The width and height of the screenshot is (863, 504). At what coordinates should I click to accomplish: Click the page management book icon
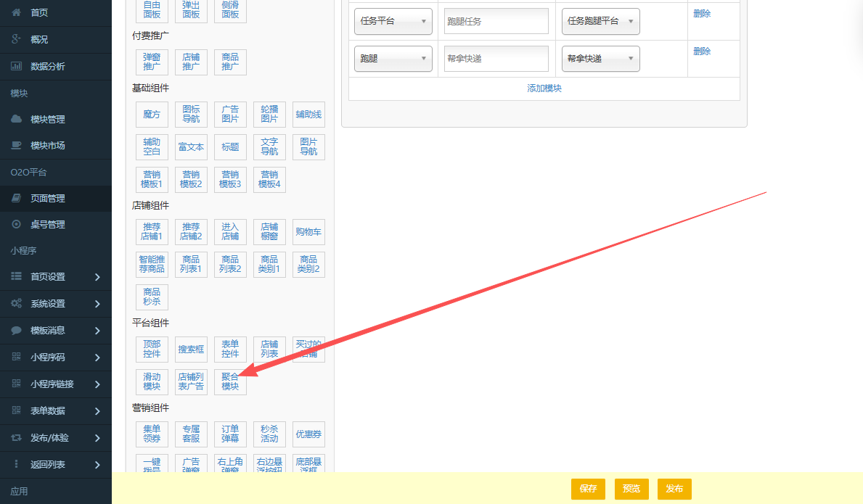pos(16,198)
